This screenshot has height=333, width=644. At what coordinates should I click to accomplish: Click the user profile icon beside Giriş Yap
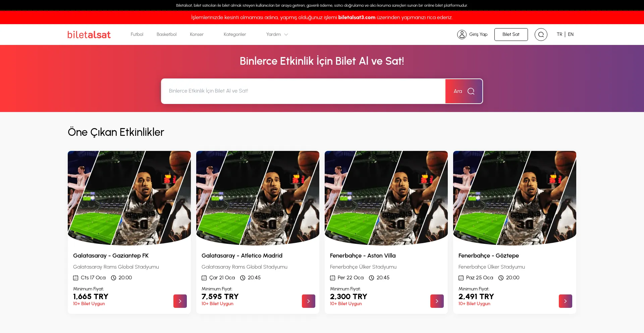point(462,34)
